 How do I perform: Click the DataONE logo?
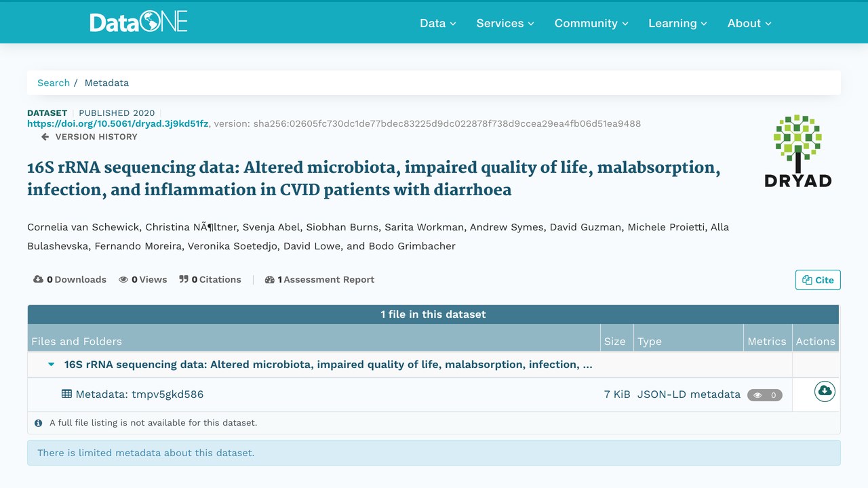point(138,22)
